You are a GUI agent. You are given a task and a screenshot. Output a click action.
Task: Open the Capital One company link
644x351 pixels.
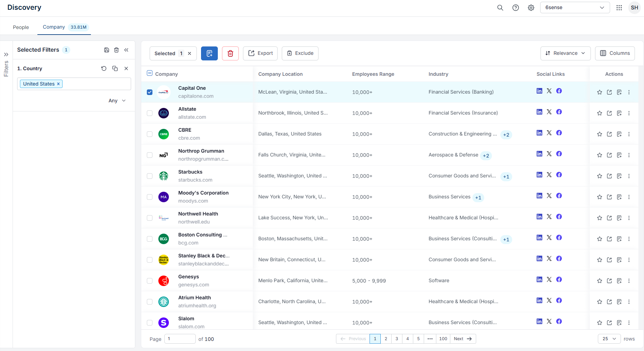coord(192,88)
